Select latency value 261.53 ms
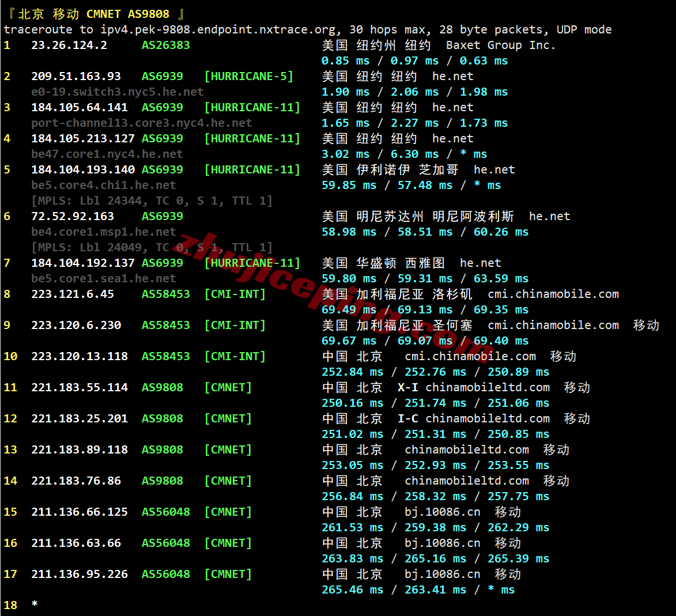Screen dimensions: 676x616 tap(352, 527)
